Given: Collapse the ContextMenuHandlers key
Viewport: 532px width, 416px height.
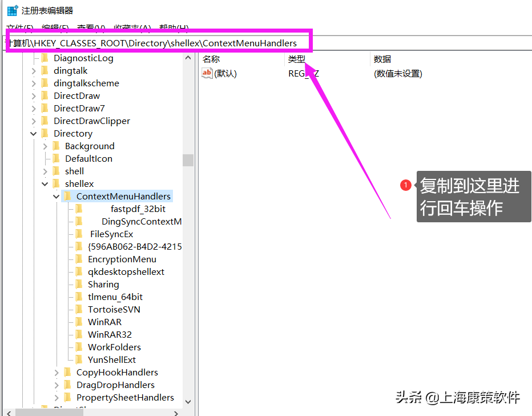Looking at the screenshot, I should click(57, 197).
